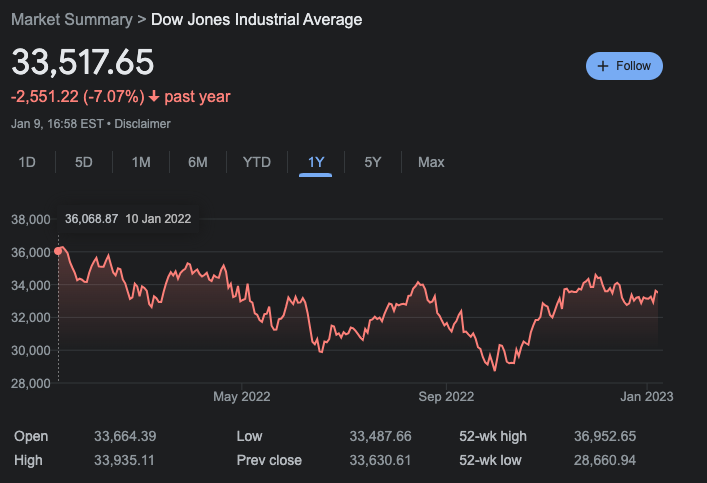
Task: Click the 52-wk high label
Action: click(493, 436)
